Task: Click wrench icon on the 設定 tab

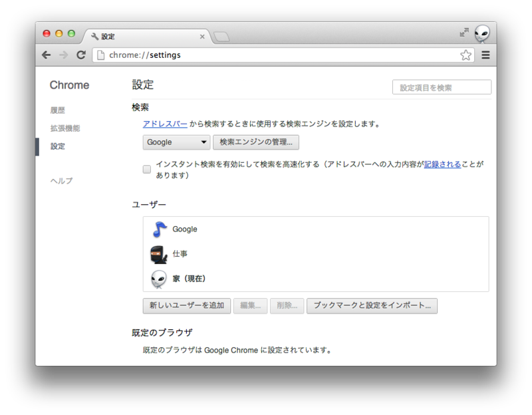Action: 95,37
